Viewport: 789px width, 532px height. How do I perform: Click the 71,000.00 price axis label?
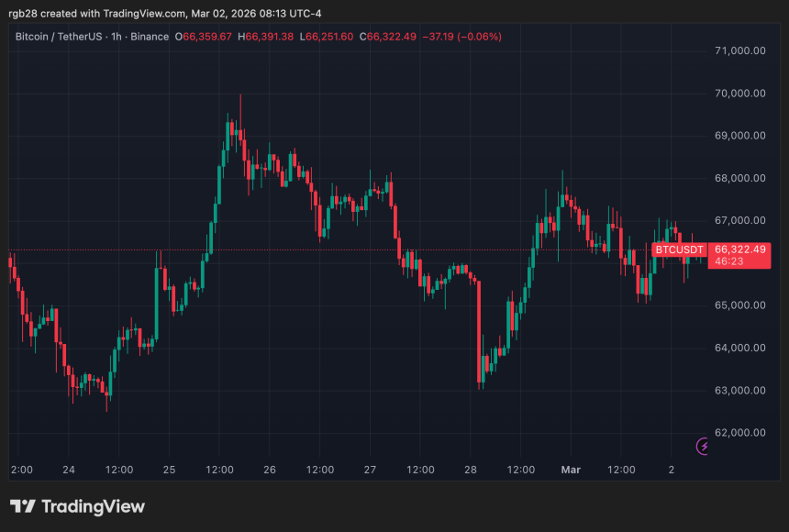tap(740, 51)
